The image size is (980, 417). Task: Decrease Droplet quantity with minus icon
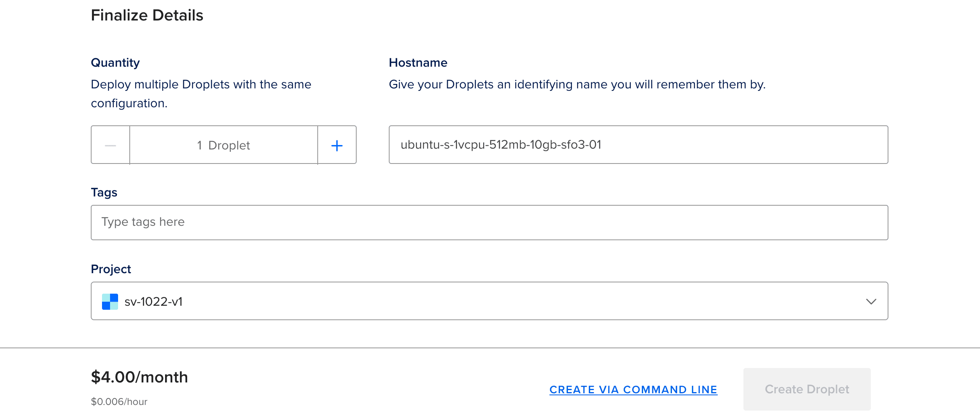coord(110,145)
